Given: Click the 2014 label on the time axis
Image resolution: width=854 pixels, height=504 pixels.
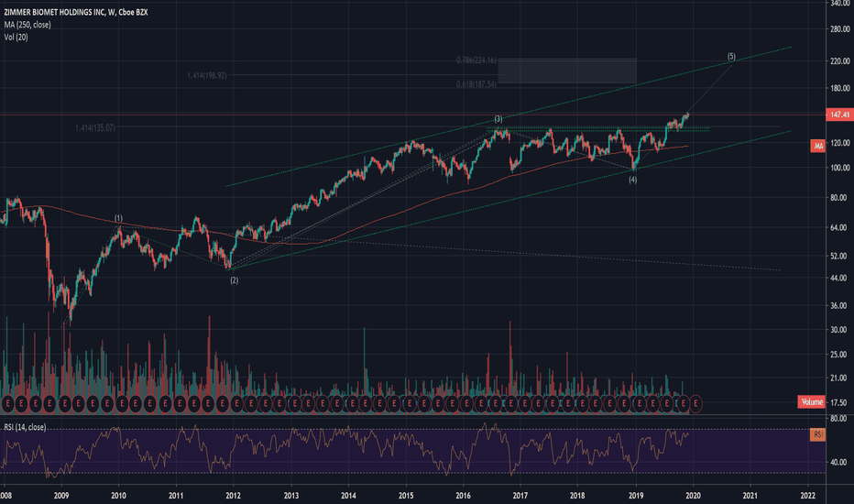Looking at the screenshot, I should [348, 495].
